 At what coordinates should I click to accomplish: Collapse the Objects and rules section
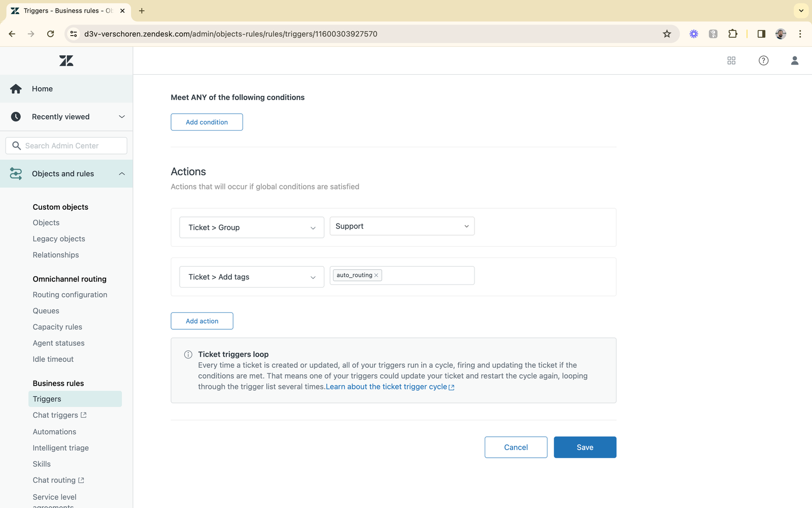point(122,173)
